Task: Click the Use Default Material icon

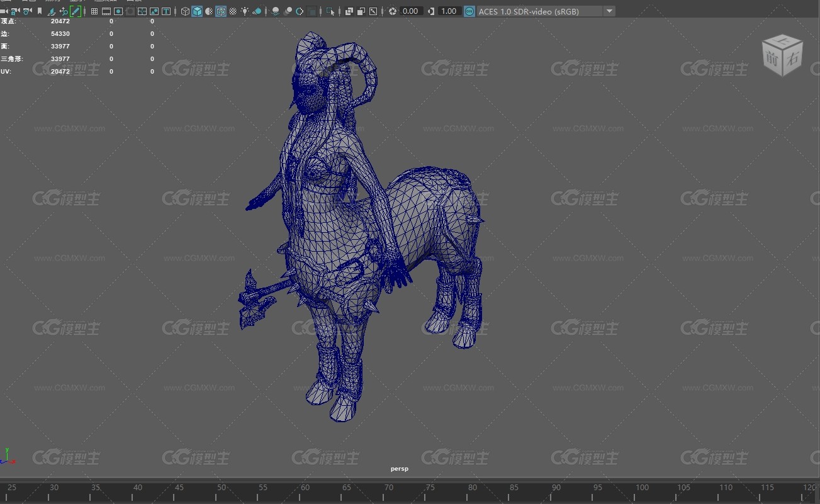Action: click(x=209, y=11)
